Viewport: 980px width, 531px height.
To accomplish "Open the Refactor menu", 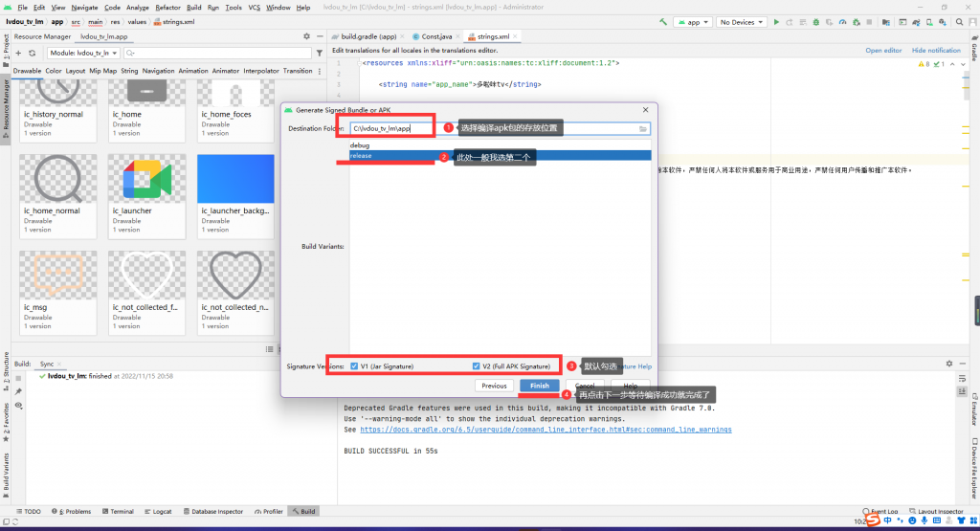I will pos(167,7).
